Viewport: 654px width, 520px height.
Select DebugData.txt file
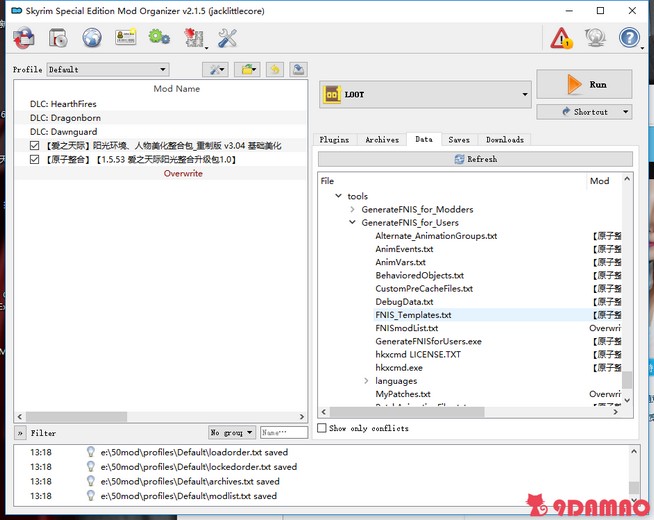point(404,301)
